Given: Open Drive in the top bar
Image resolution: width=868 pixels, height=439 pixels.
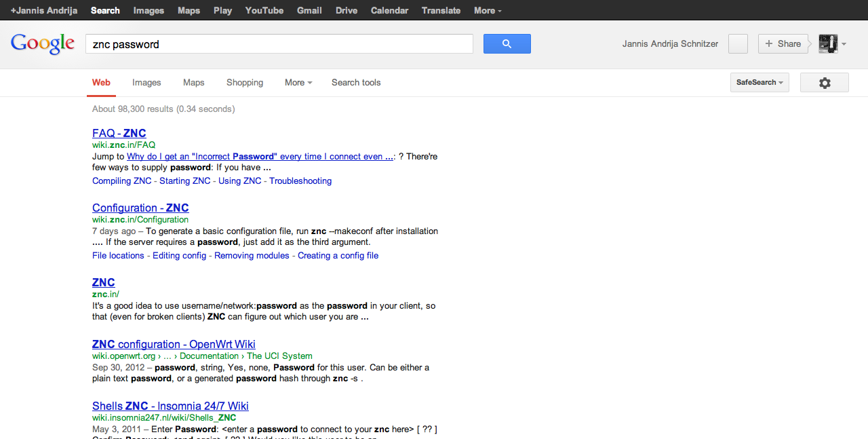Looking at the screenshot, I should pyautogui.click(x=347, y=10).
